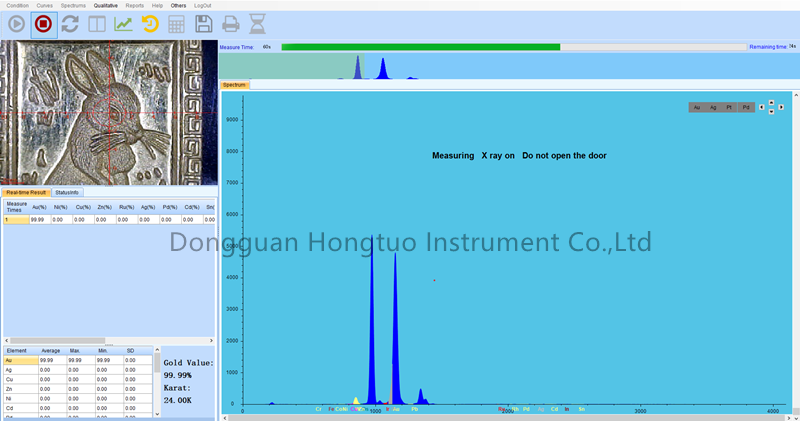
Task: Open the Help menu
Action: pyautogui.click(x=158, y=6)
